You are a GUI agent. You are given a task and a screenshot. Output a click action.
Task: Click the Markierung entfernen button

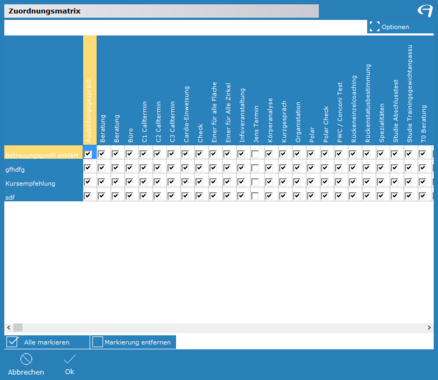pyautogui.click(x=133, y=342)
